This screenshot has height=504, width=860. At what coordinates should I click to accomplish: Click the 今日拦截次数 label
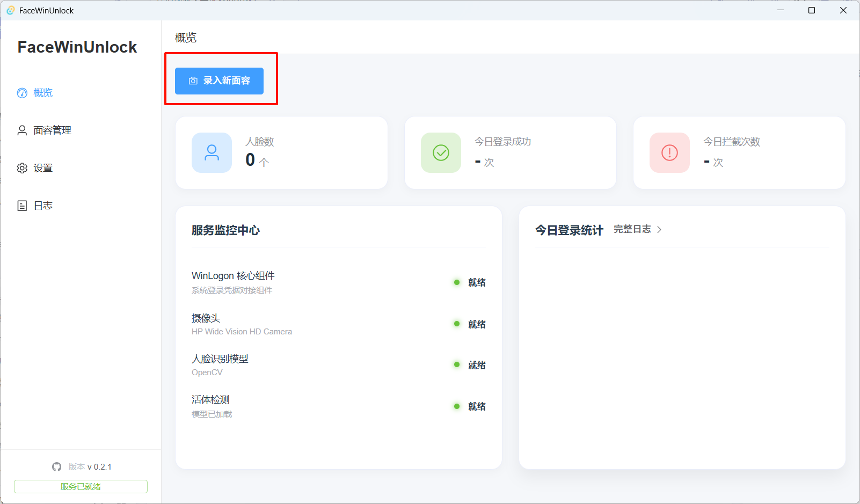pyautogui.click(x=732, y=142)
